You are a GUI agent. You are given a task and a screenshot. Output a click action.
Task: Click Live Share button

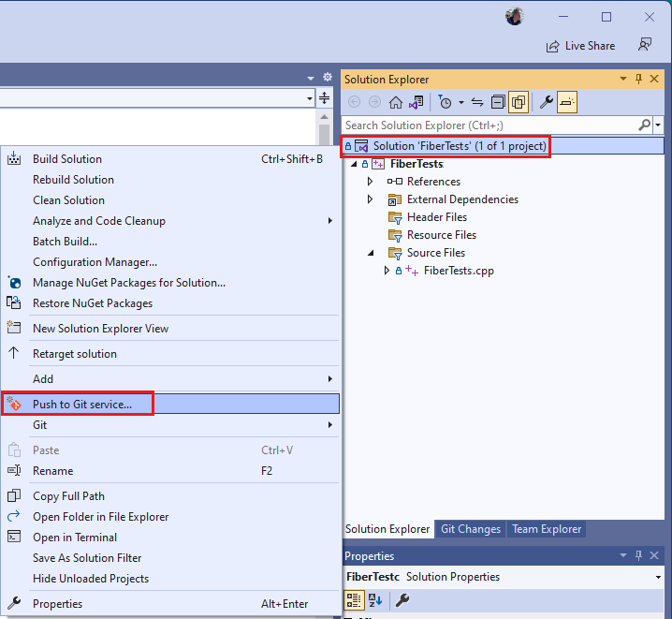(580, 46)
